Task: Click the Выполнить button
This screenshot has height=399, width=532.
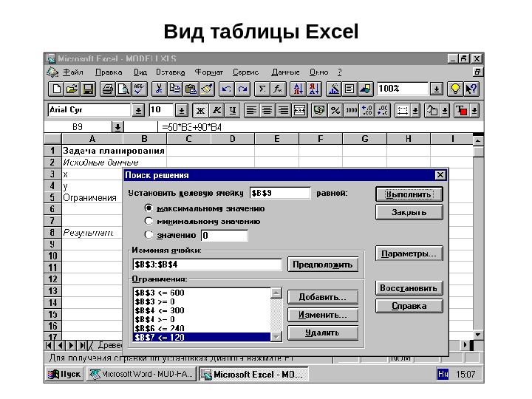Action: click(x=409, y=194)
